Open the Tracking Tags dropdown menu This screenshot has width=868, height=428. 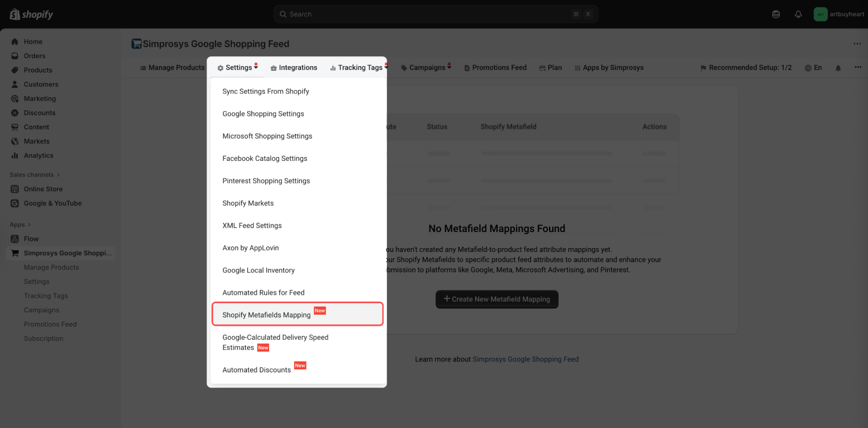click(x=359, y=68)
